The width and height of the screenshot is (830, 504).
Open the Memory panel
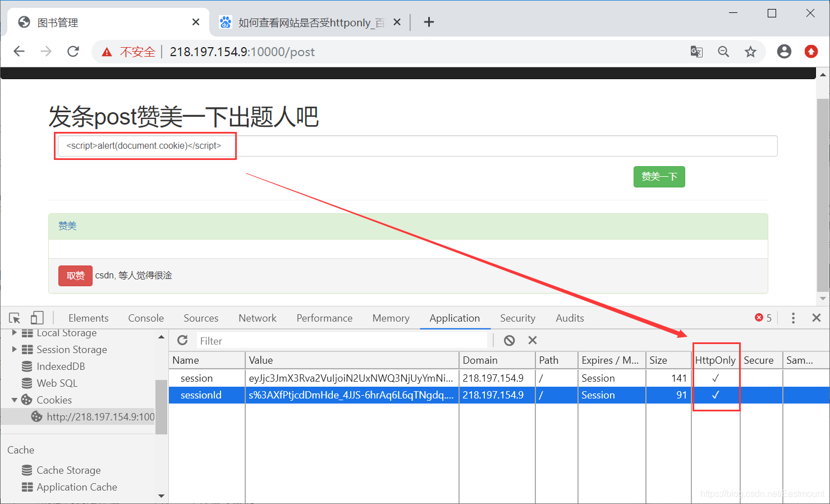click(x=391, y=318)
